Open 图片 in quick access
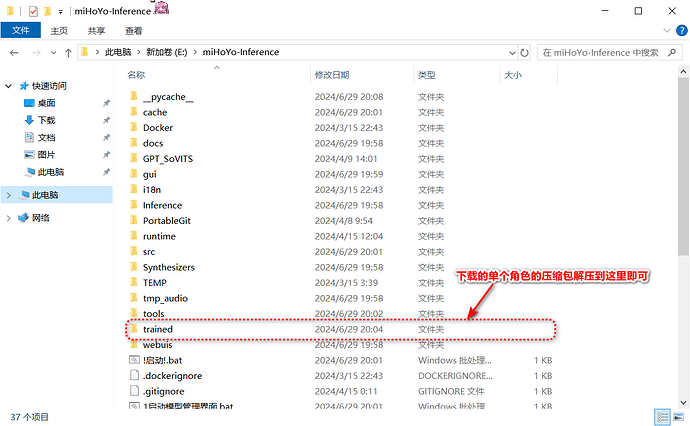 (x=46, y=154)
